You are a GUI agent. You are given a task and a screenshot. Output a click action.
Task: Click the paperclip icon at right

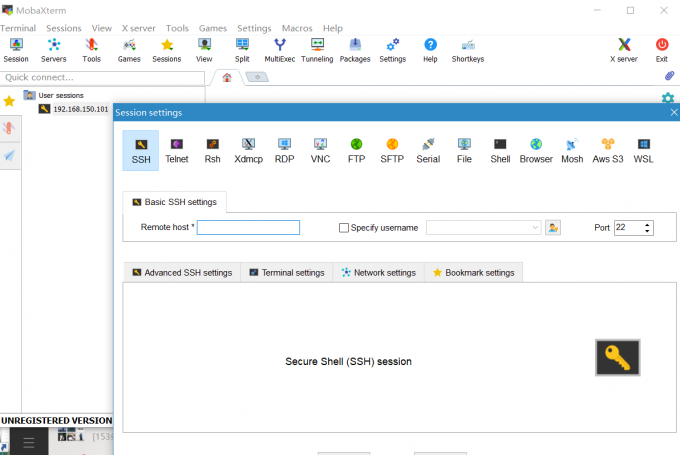pyautogui.click(x=669, y=76)
